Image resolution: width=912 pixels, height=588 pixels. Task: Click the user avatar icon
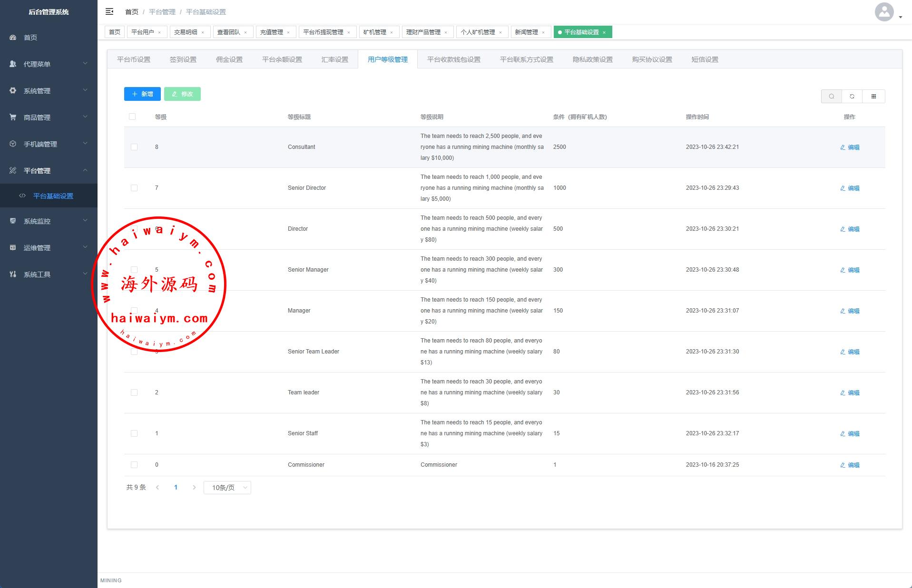pyautogui.click(x=884, y=12)
